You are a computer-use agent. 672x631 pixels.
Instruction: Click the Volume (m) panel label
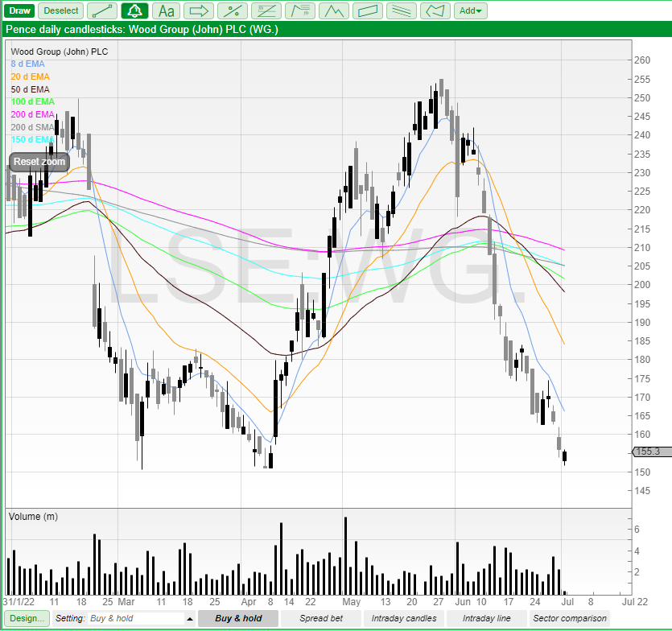click(33, 517)
